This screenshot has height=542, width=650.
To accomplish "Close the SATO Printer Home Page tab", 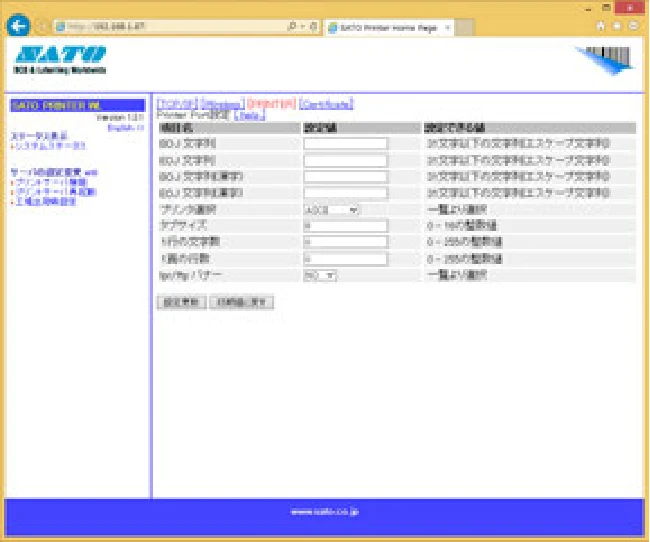I will point(447,28).
